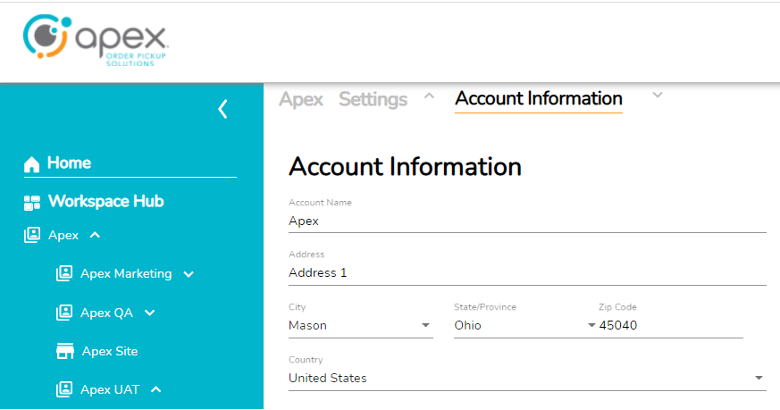Click the Apex Order Pickup Solutions logo
This screenshot has height=410, width=780.
[x=96, y=39]
